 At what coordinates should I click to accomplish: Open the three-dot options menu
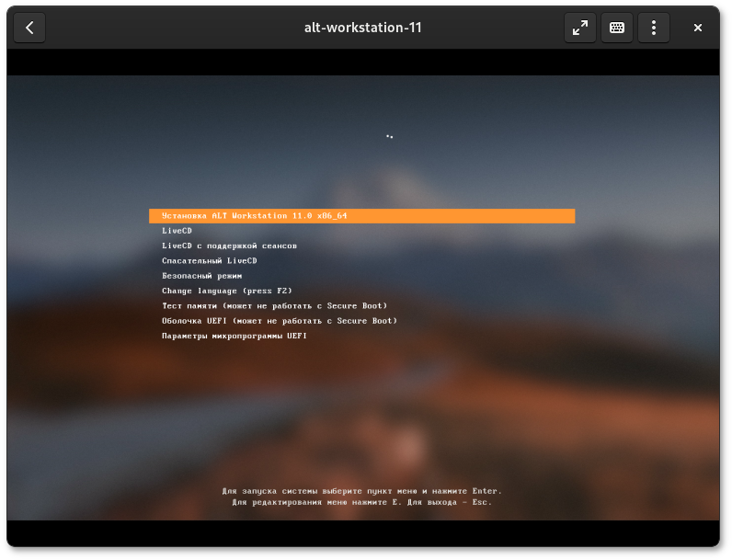pyautogui.click(x=653, y=28)
